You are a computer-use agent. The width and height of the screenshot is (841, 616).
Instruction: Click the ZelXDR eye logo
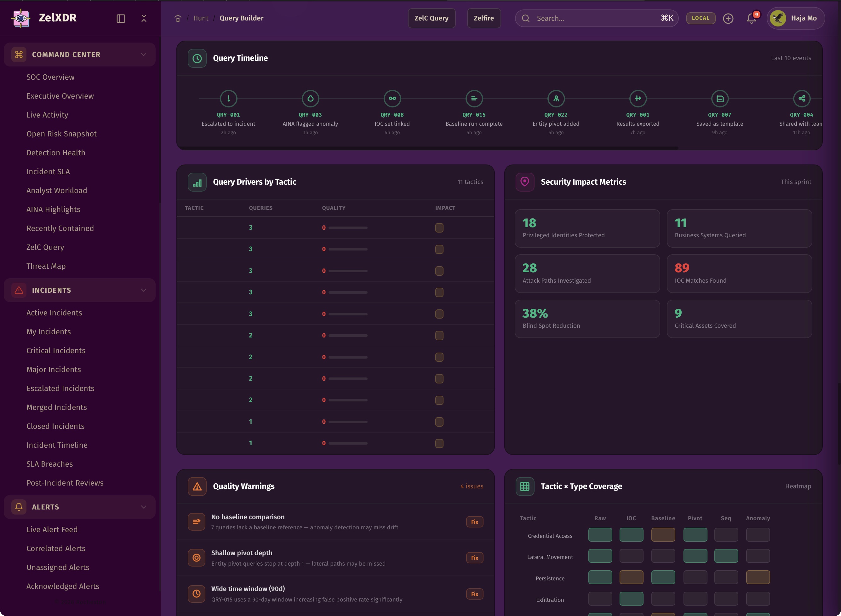click(21, 18)
